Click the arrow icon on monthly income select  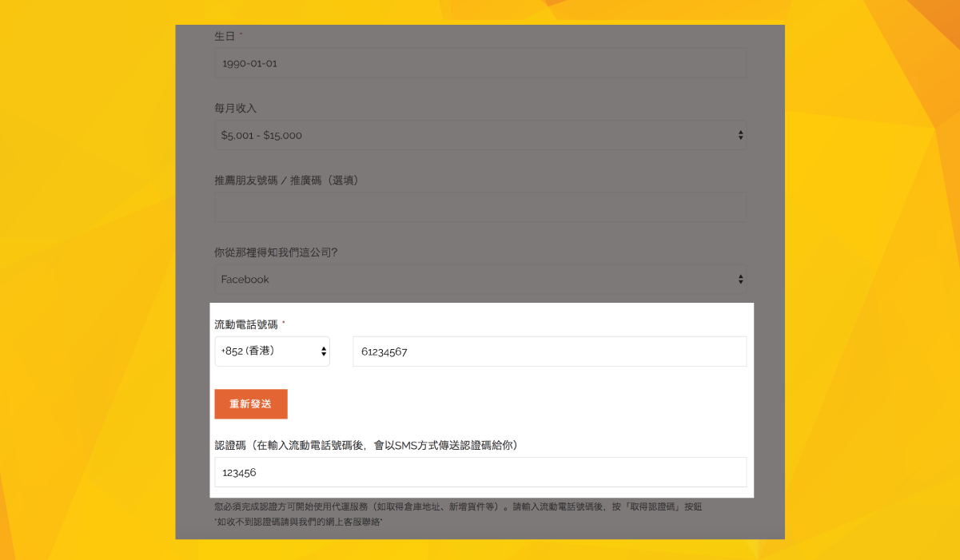[740, 136]
